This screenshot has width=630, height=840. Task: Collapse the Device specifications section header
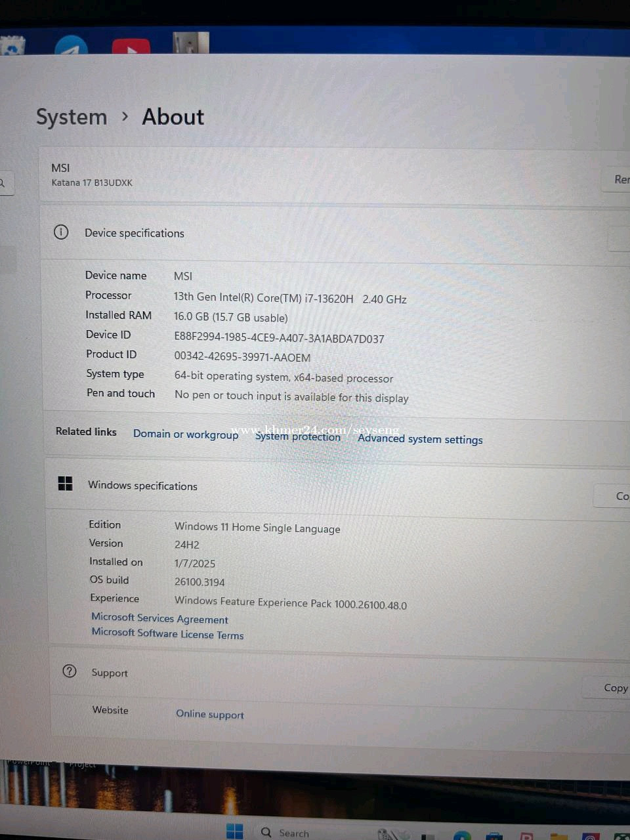[335, 233]
